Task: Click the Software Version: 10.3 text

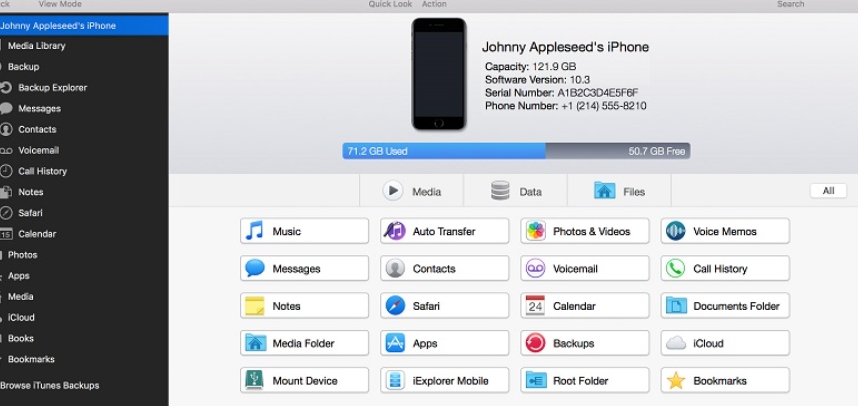Action: (537, 80)
